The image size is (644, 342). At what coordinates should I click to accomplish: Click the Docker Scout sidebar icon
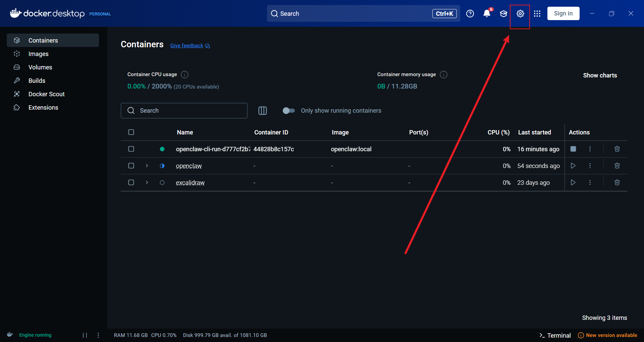coord(17,94)
